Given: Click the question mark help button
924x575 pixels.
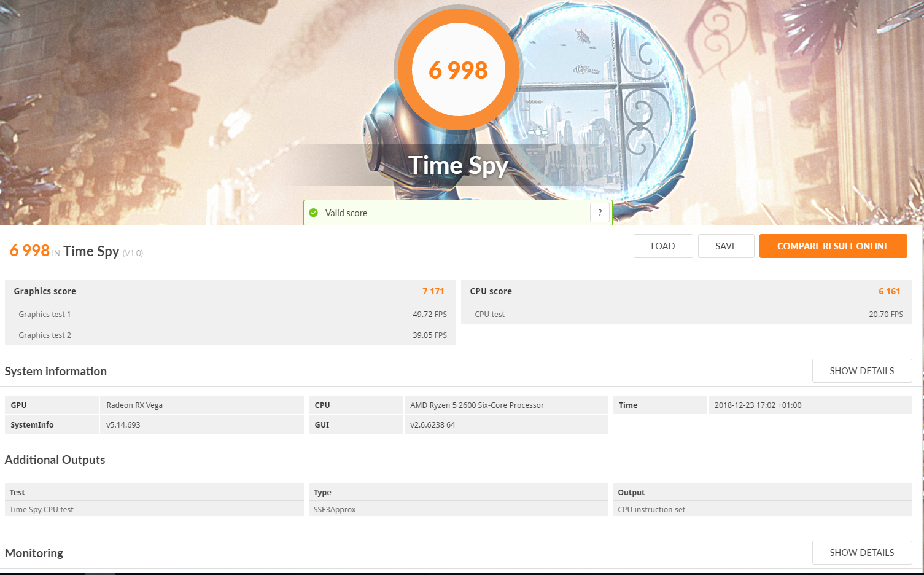Looking at the screenshot, I should tap(600, 213).
